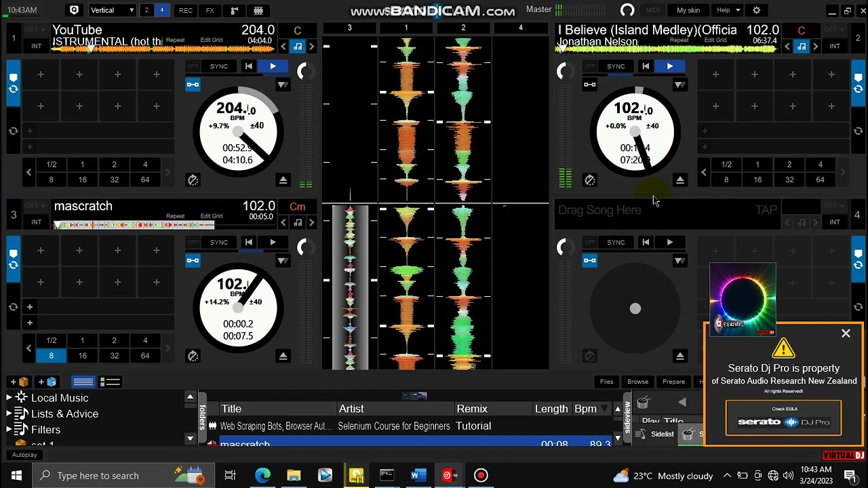
Task: Open Microsoft Word from taskbar
Action: pyautogui.click(x=418, y=475)
